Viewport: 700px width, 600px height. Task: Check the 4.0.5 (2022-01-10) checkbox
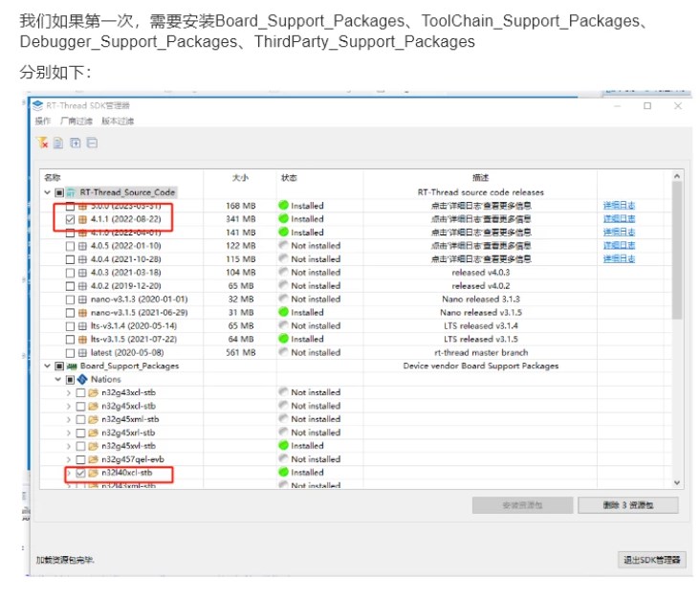click(x=70, y=246)
